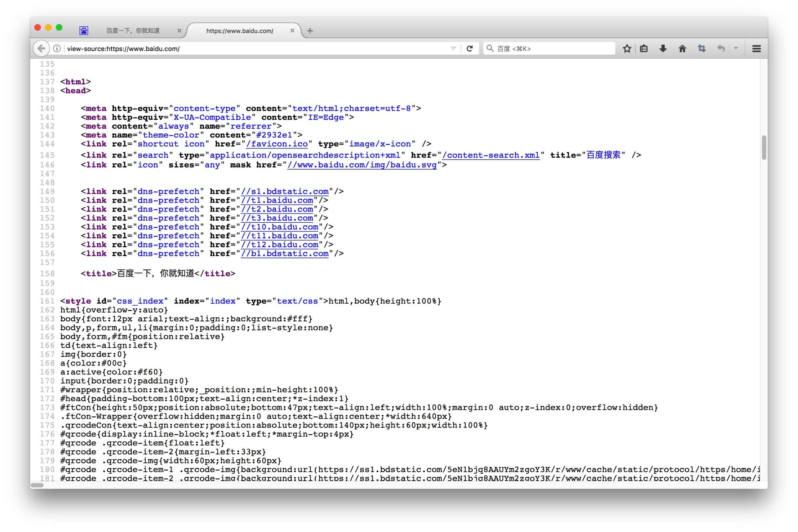Reload the page with the refresh icon
The image size is (798, 532).
coord(470,49)
